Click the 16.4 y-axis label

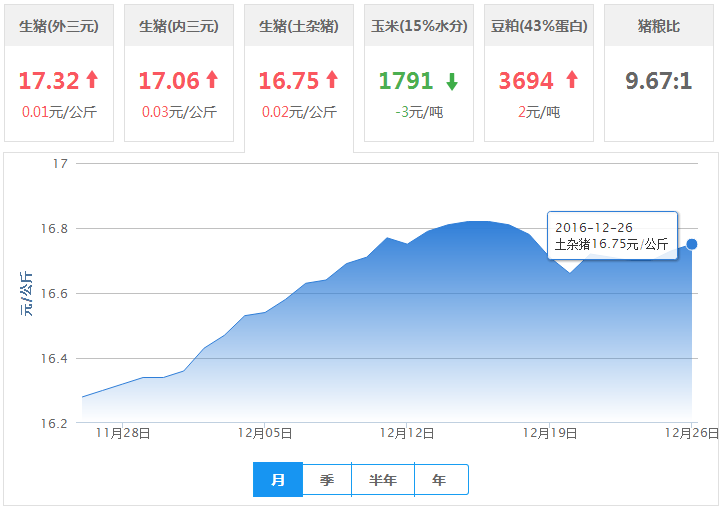54,359
